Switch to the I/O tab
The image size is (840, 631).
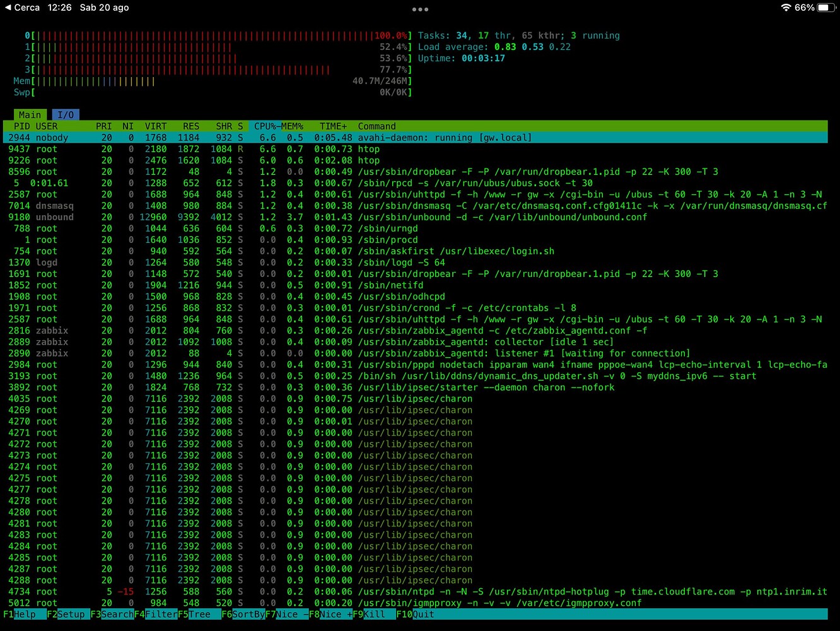[x=66, y=114]
